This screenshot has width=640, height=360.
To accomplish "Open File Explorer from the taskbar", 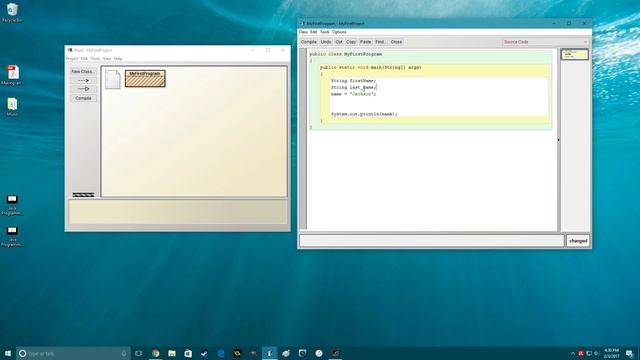I will tap(172, 353).
